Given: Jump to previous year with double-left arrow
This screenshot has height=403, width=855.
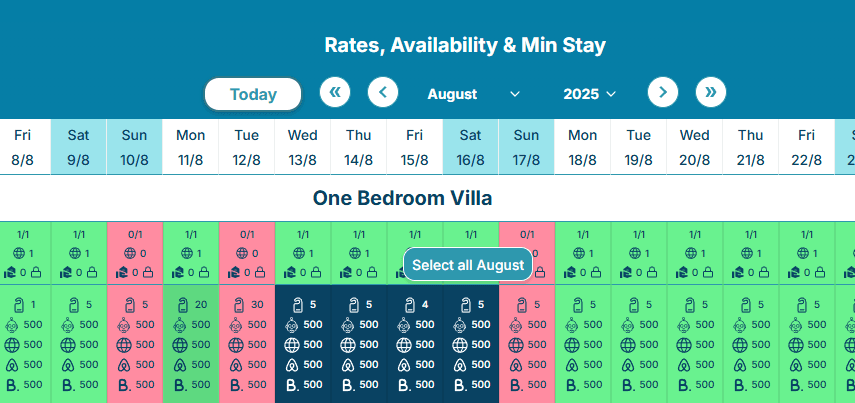Looking at the screenshot, I should (335, 93).
